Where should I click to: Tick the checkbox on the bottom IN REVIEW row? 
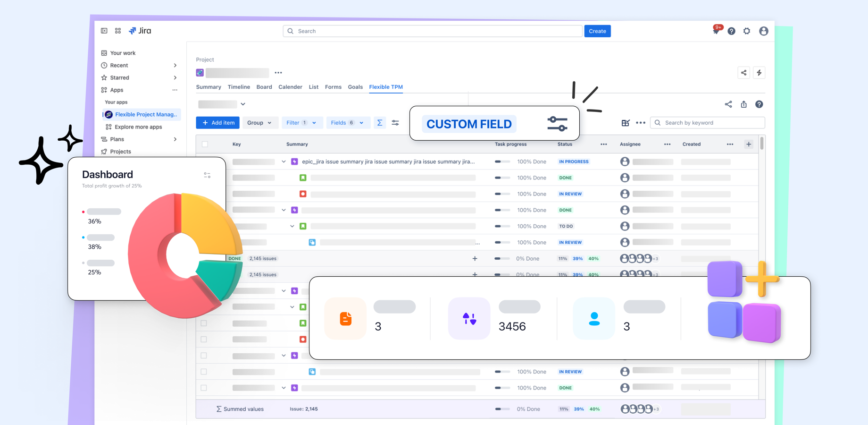point(204,372)
